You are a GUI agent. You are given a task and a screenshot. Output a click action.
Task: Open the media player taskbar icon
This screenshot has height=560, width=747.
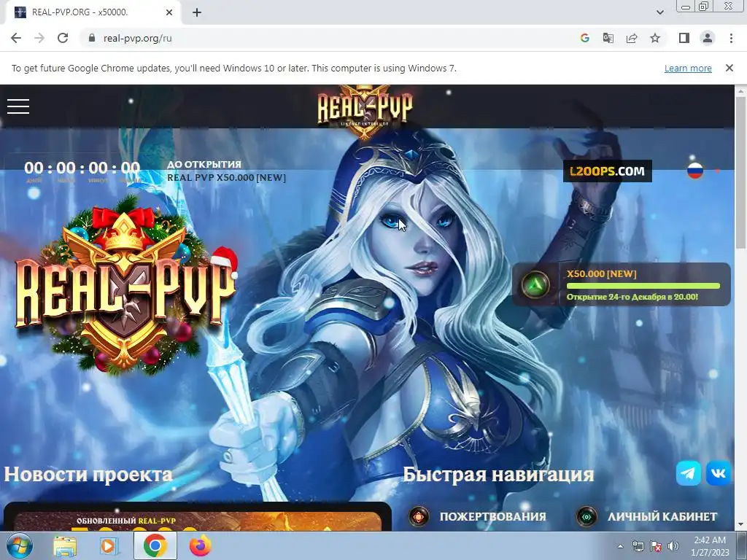point(109,545)
